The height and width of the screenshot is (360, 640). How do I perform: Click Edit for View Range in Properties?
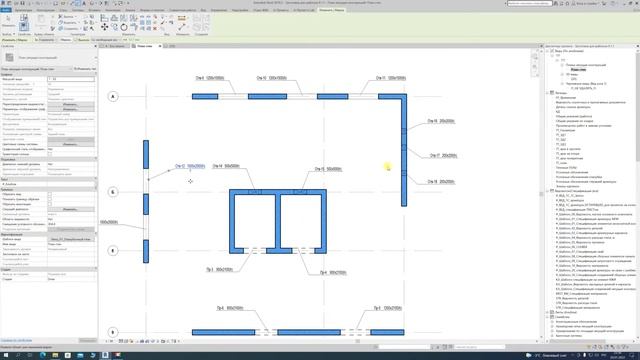click(71, 209)
